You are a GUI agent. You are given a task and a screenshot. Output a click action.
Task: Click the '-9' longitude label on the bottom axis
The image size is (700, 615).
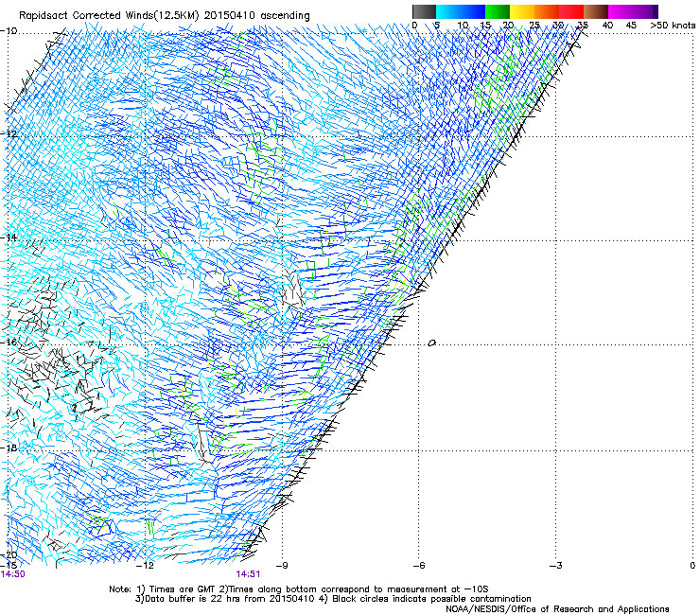(x=282, y=566)
